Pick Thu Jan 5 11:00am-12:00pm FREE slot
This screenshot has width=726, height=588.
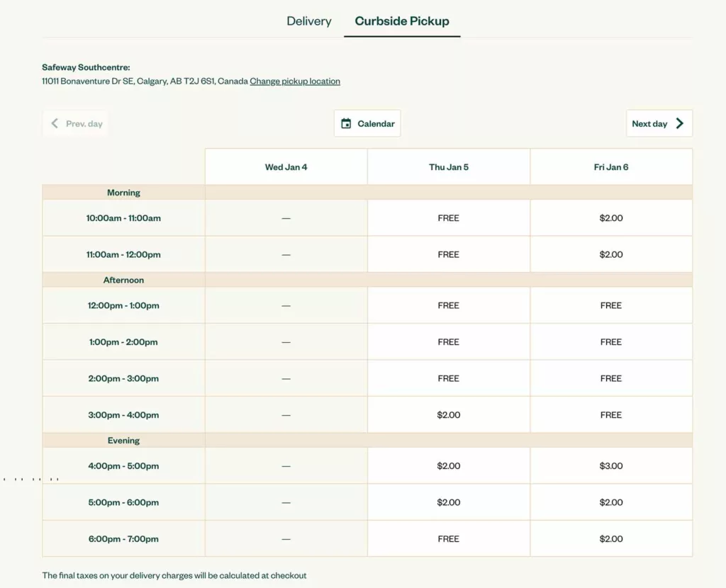(448, 254)
